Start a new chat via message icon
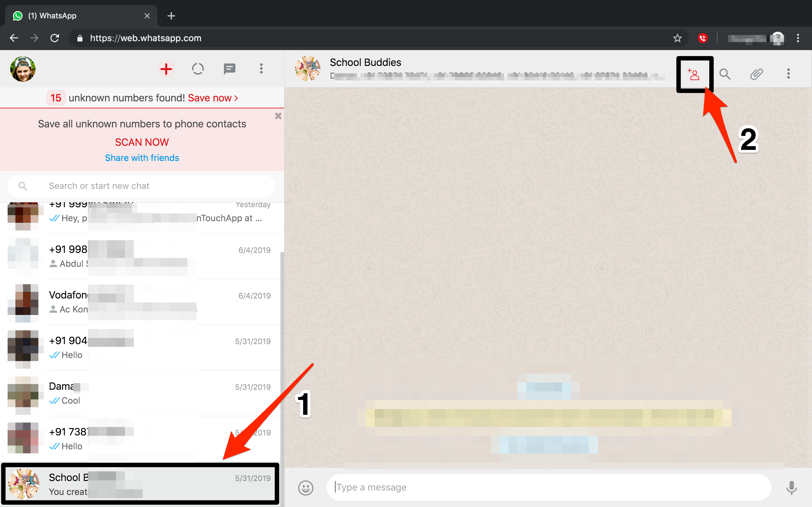The image size is (812, 507). (x=230, y=69)
